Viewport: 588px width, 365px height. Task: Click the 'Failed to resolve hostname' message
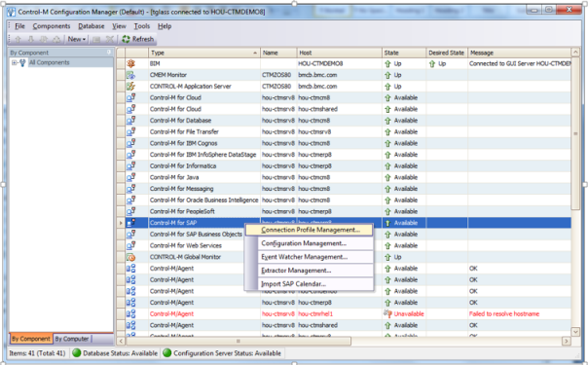coord(504,314)
